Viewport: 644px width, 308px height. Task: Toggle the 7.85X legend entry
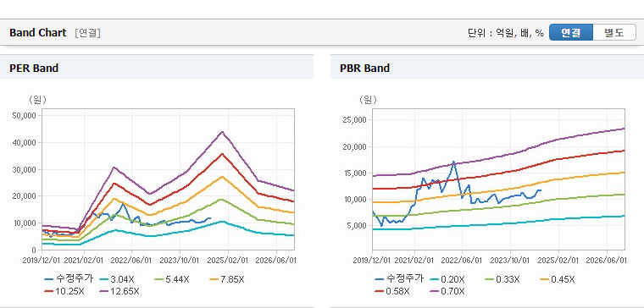click(x=227, y=279)
